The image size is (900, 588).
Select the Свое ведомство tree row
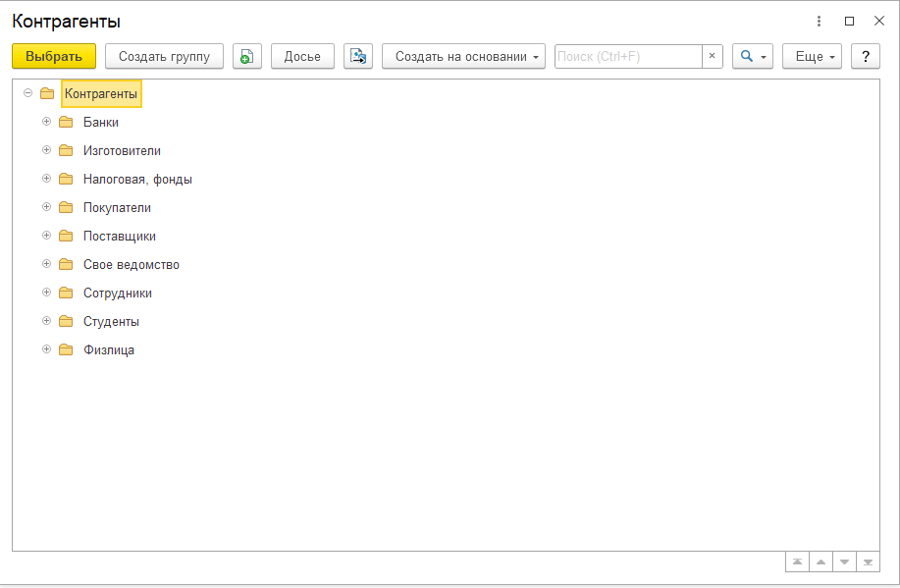tap(132, 264)
